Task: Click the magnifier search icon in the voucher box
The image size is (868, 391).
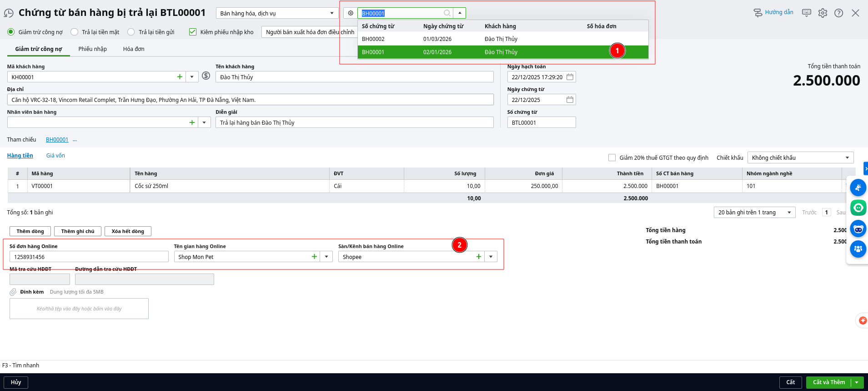Action: pyautogui.click(x=447, y=13)
